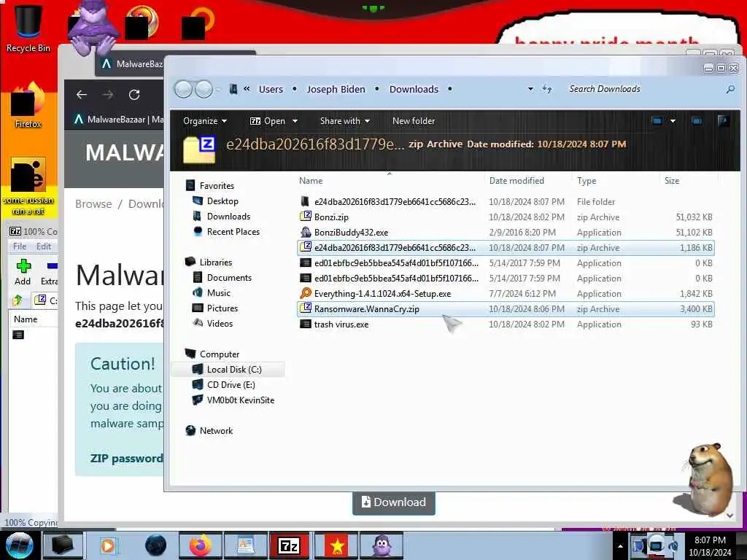Image resolution: width=747 pixels, height=560 pixels.
Task: Select the Bonzi.zip file
Action: (506, 217)
